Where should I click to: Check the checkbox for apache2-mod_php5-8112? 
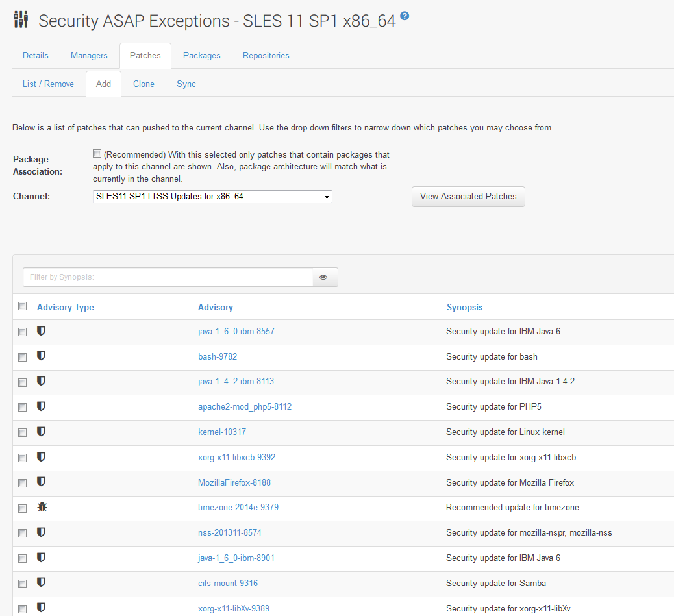(22, 407)
